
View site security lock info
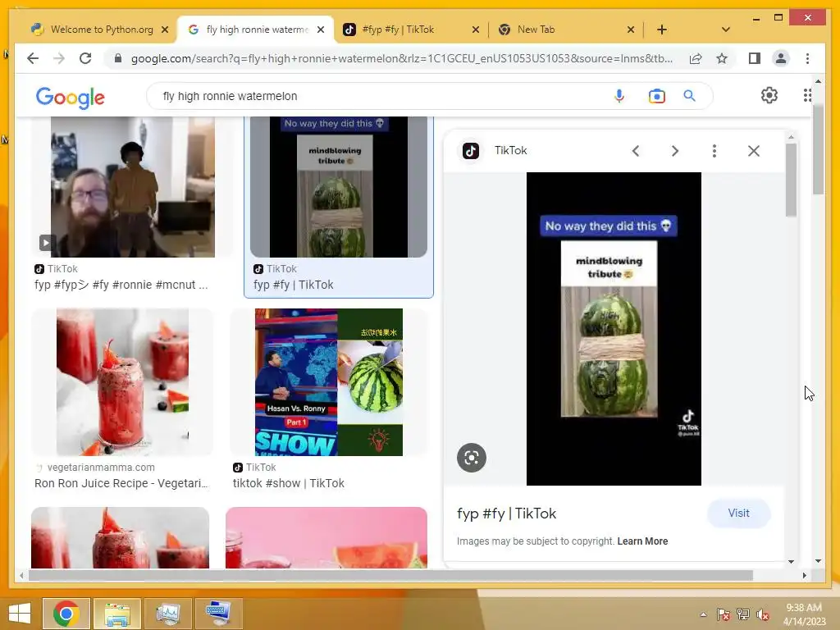[118, 58]
